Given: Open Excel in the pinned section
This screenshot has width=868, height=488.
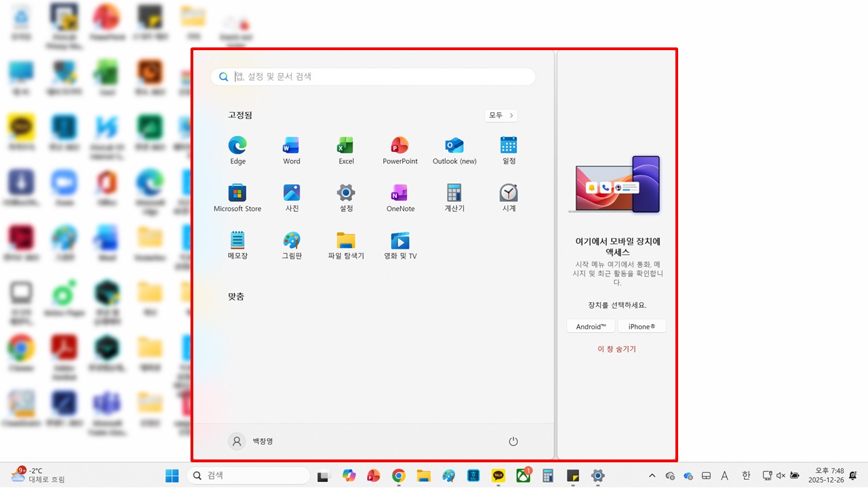Looking at the screenshot, I should [x=346, y=150].
